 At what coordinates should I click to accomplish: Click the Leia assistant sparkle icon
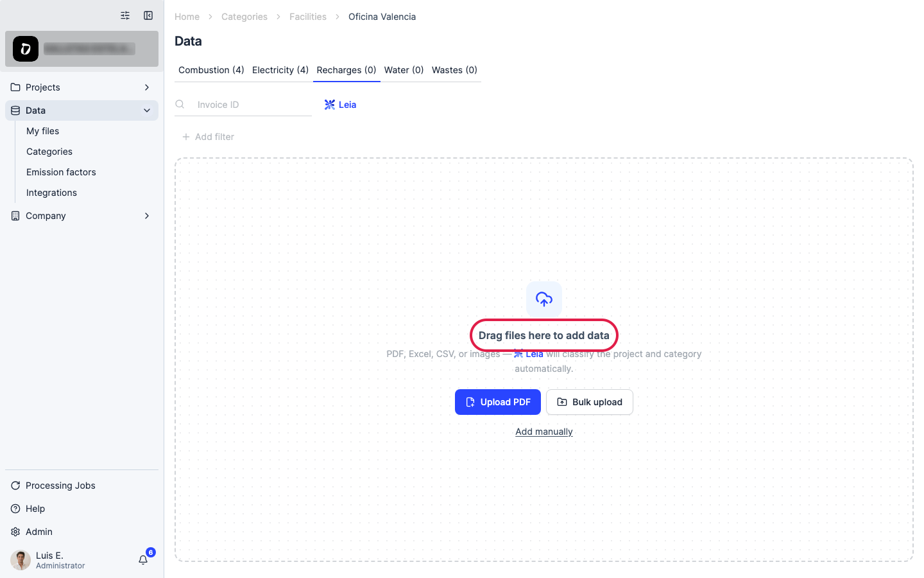330,105
